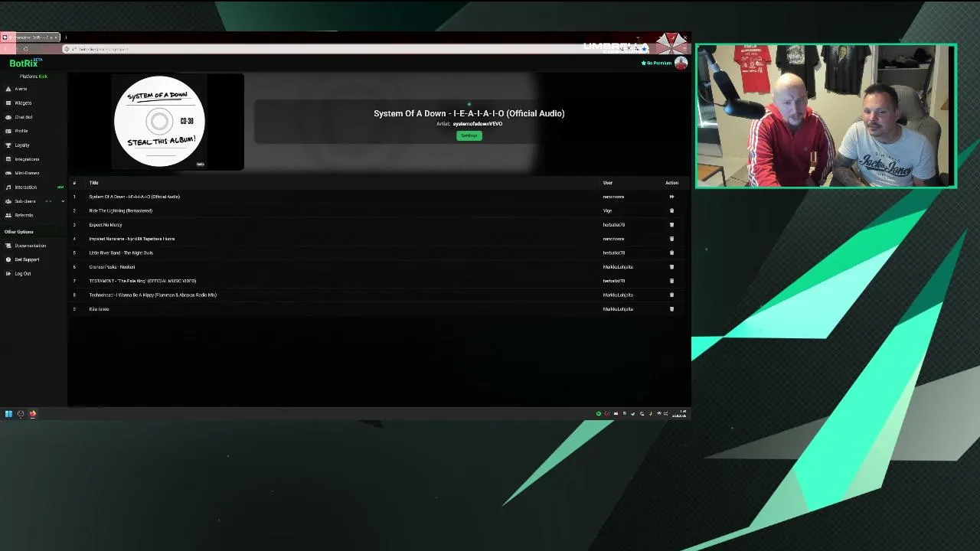Open the music Interaction page

pos(25,187)
